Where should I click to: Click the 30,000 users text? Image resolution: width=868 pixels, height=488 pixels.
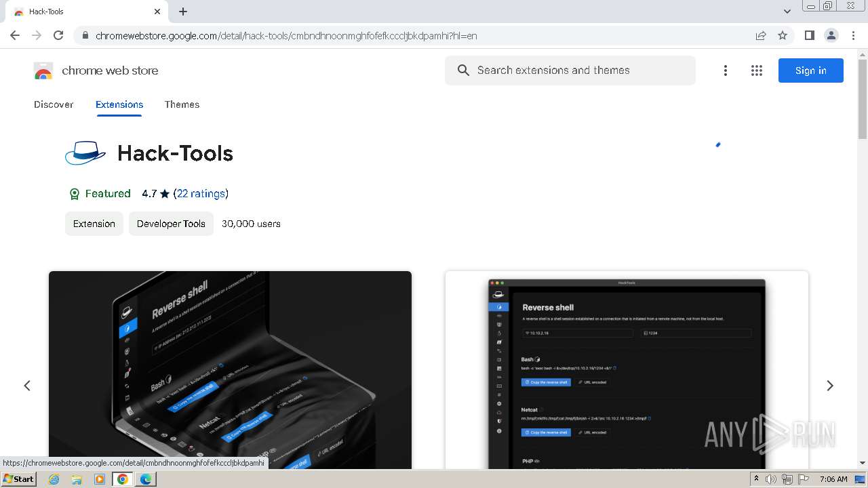[x=251, y=224]
